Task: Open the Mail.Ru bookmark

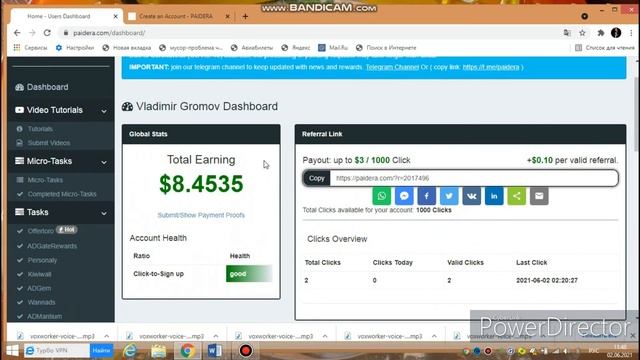Action: coord(333,48)
